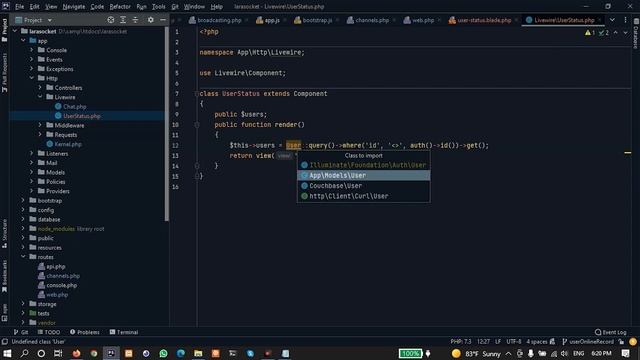Collapse the app folder
The image size is (640, 360).
pos(23,40)
